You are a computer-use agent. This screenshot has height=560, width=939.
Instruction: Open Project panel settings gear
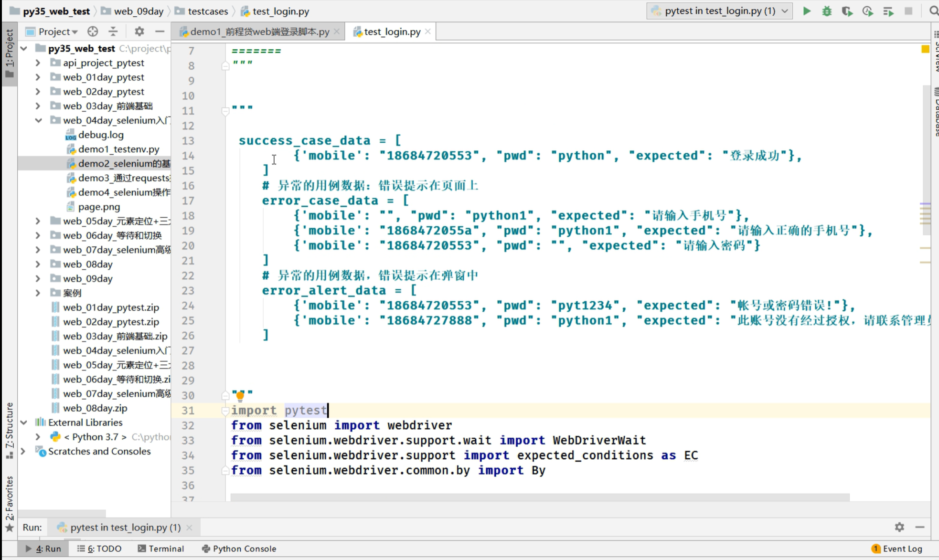click(139, 32)
